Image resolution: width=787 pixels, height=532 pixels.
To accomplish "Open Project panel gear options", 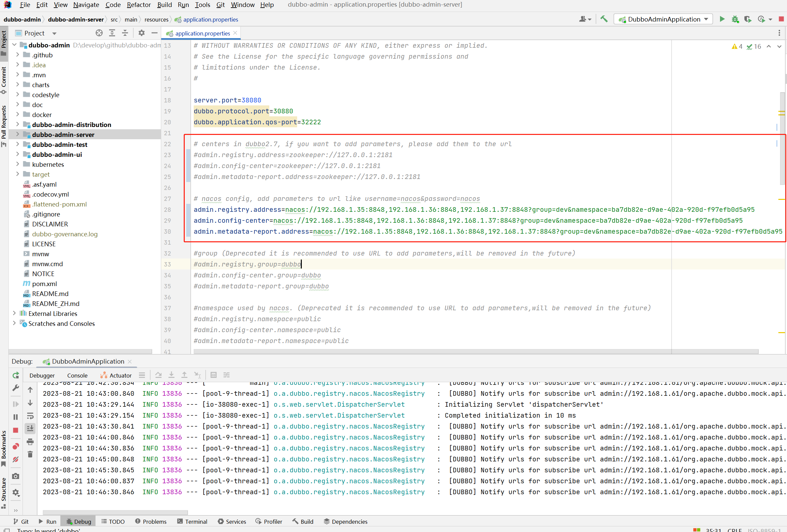I will (142, 33).
